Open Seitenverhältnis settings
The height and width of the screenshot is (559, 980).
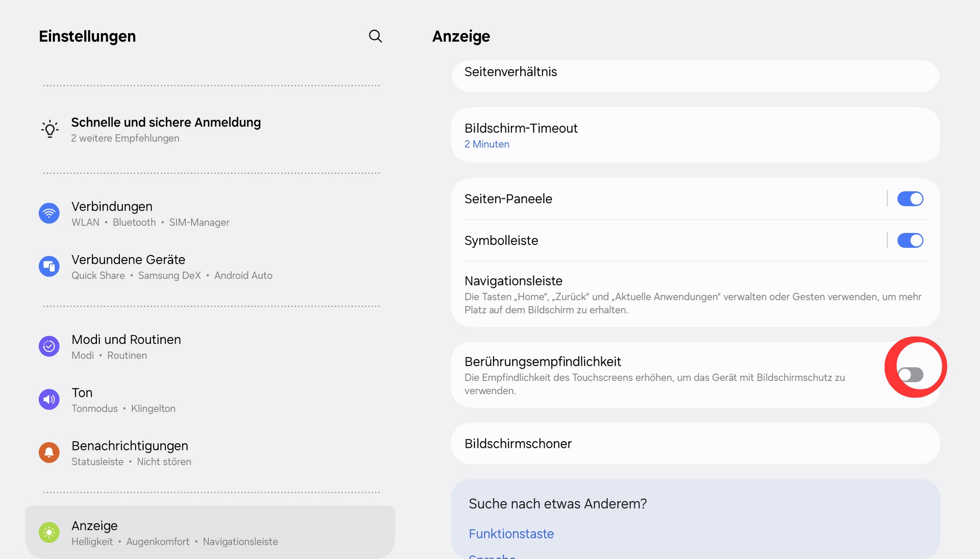click(x=510, y=72)
